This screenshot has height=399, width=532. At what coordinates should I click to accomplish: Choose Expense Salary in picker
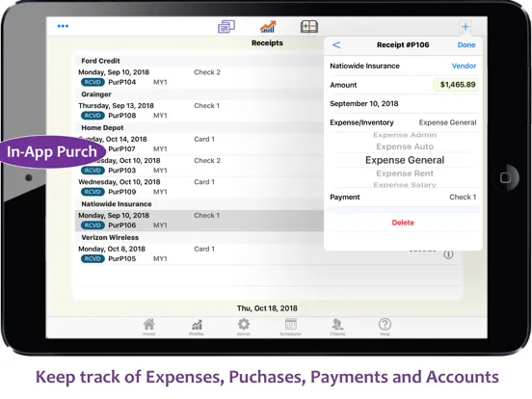(x=405, y=185)
